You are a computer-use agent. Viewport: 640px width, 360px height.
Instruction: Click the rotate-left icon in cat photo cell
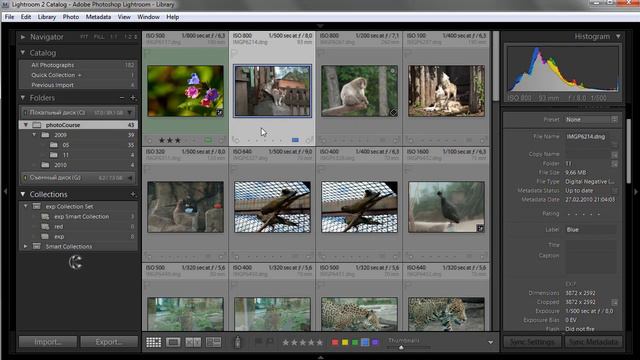point(236,140)
